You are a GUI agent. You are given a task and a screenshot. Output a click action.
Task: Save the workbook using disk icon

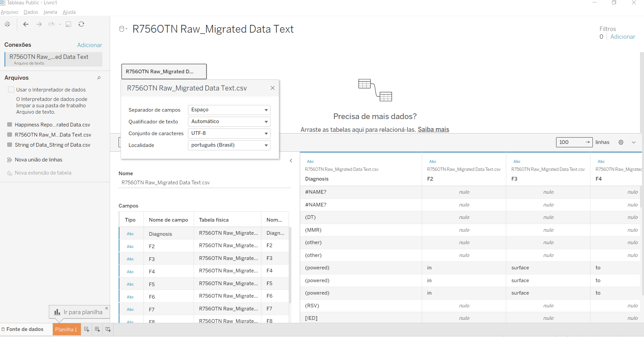(x=68, y=24)
